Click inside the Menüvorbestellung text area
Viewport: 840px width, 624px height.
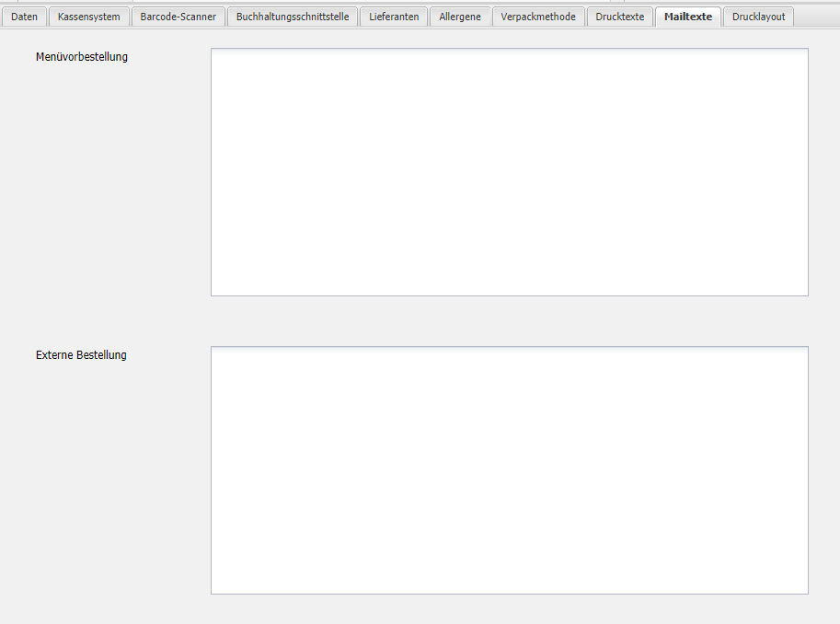509,172
